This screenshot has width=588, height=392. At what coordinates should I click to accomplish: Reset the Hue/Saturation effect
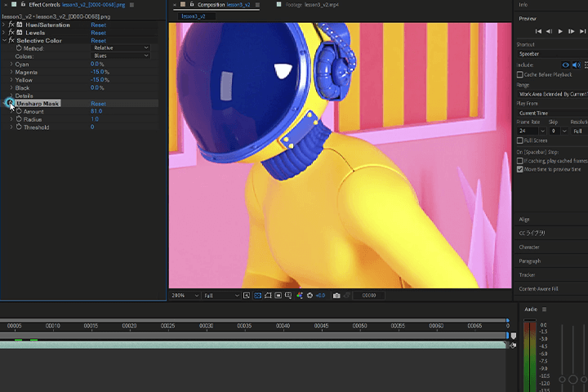tap(98, 24)
